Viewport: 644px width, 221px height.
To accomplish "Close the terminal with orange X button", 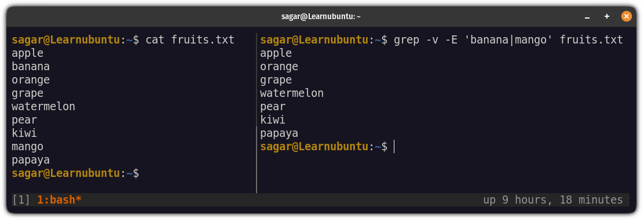I will [627, 16].
